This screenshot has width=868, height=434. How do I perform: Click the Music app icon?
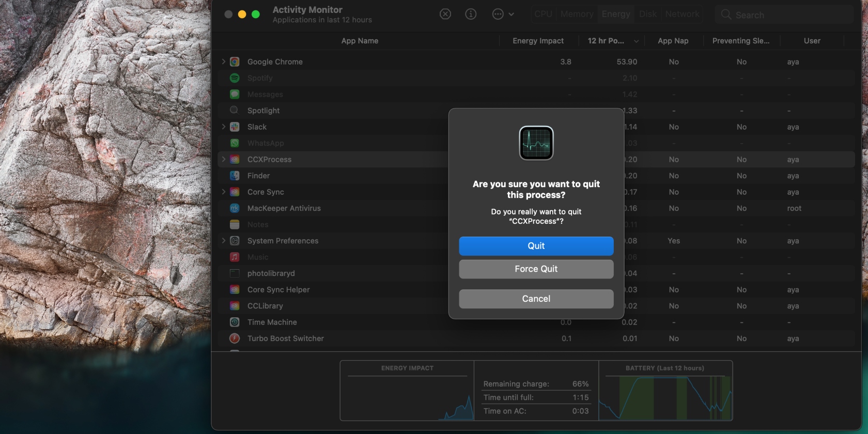[235, 257]
